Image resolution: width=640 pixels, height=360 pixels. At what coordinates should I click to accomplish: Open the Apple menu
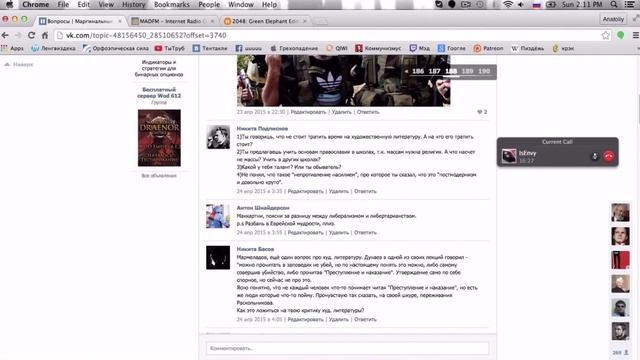coord(9,4)
